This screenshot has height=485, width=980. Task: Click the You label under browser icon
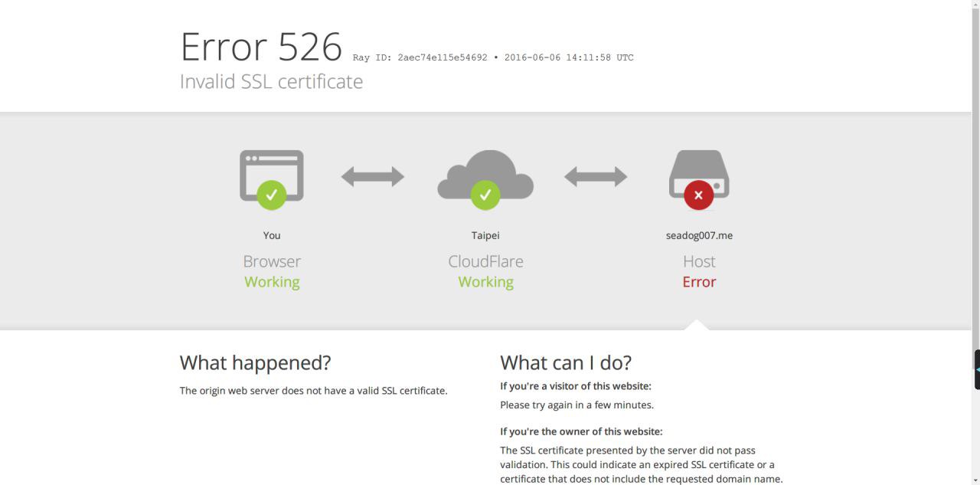272,235
